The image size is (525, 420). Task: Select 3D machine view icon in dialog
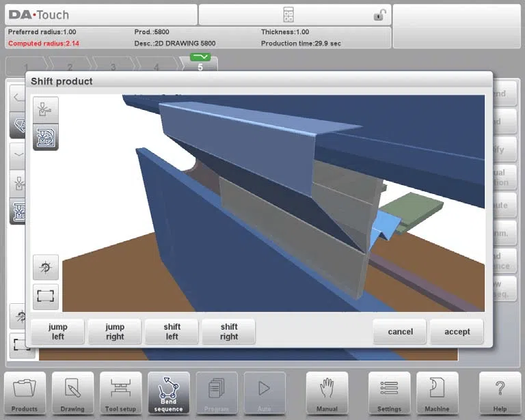point(46,137)
